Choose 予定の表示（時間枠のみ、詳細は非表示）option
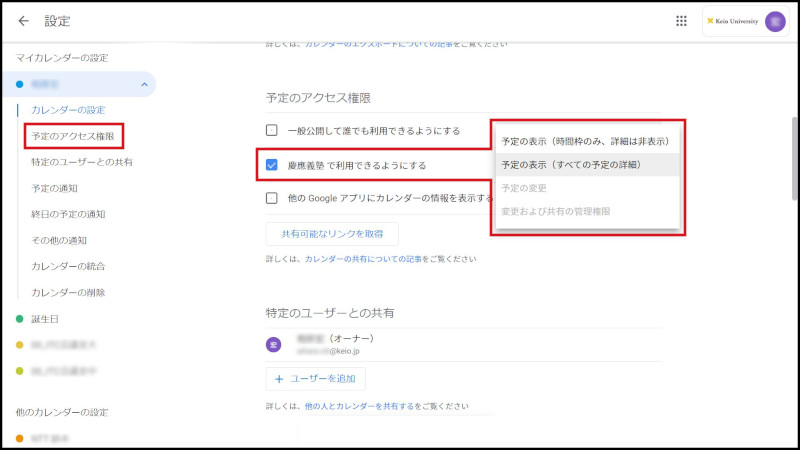This screenshot has height=450, width=800. 585,141
